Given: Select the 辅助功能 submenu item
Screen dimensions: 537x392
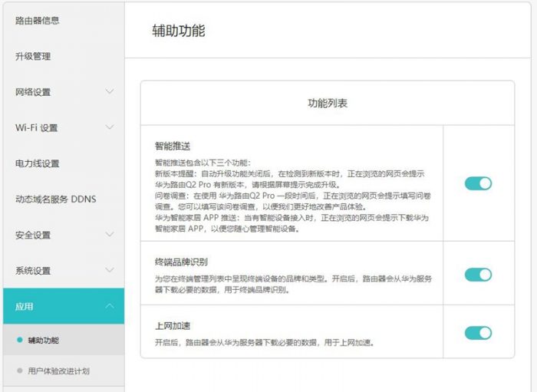Looking at the screenshot, I should [x=43, y=340].
